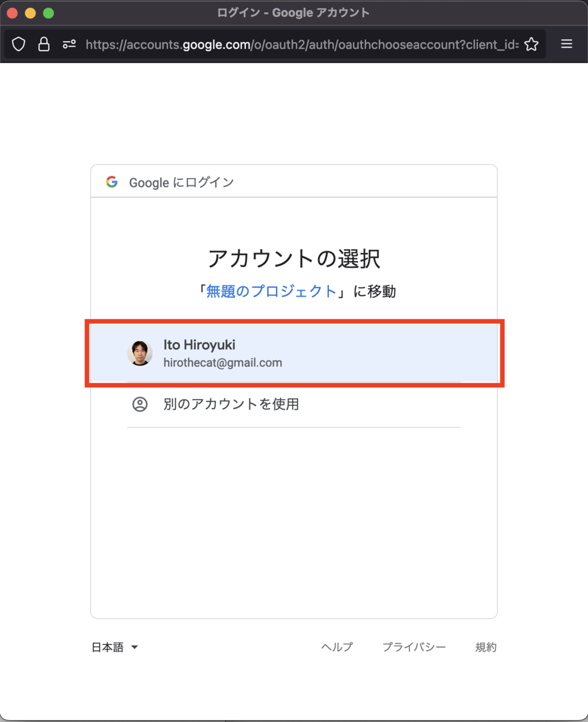Click Ito Hiroyuki's profile avatar photo
Screen dimensions: 588x722
pyautogui.click(x=140, y=354)
